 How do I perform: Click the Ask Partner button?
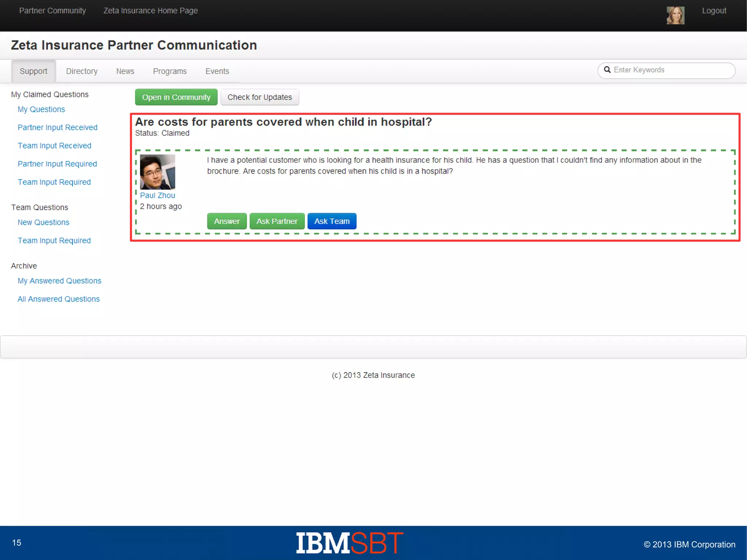point(277,221)
